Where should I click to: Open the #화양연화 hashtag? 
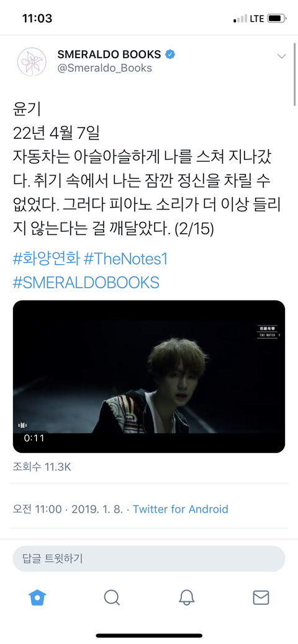pyautogui.click(x=46, y=260)
